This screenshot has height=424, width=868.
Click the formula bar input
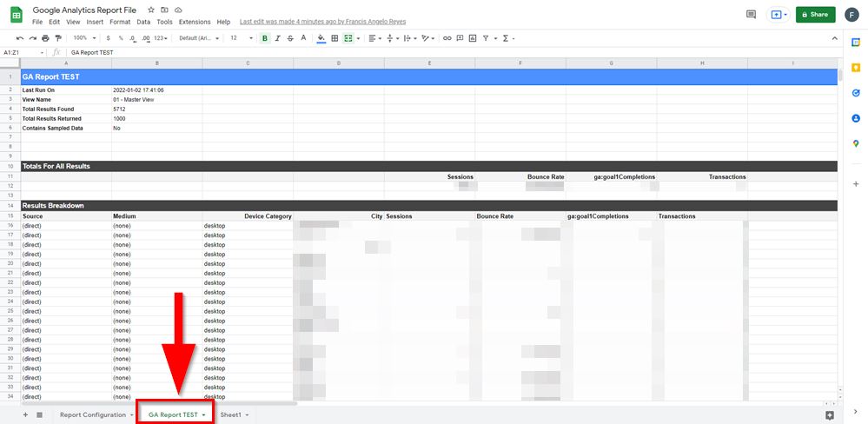point(451,53)
